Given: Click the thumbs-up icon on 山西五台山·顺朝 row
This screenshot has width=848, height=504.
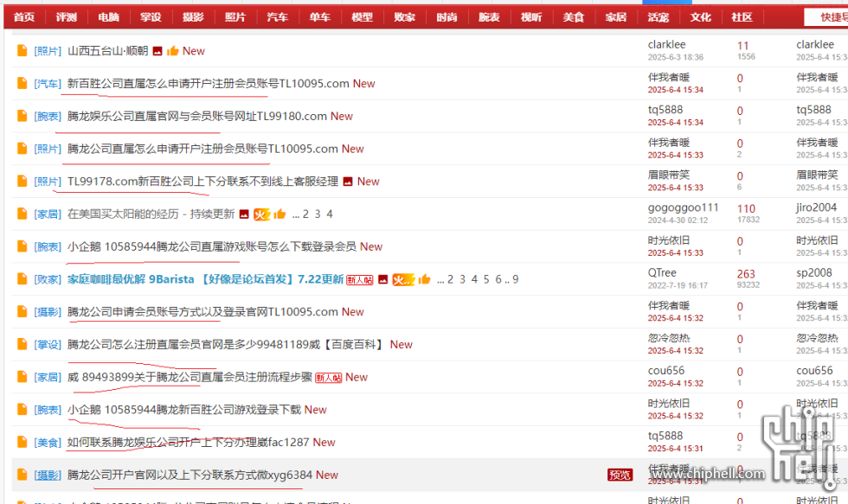Looking at the screenshot, I should pos(172,51).
